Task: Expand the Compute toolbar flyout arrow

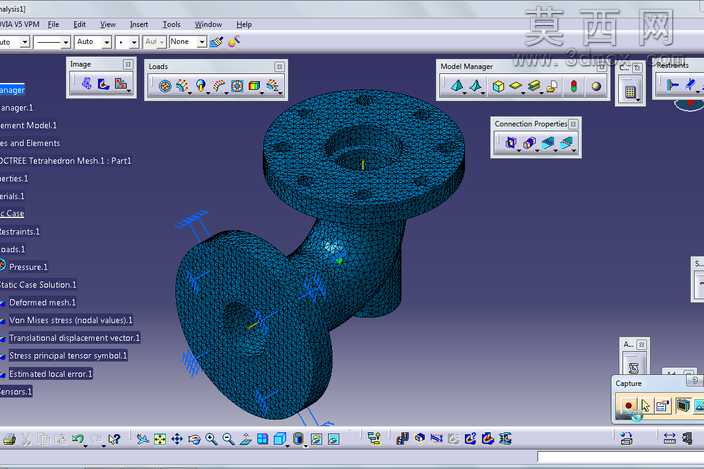Action: click(x=638, y=100)
